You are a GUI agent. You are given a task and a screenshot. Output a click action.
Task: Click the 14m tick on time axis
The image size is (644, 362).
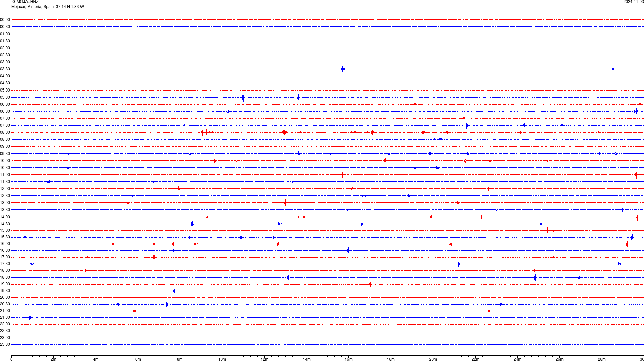pos(307,359)
